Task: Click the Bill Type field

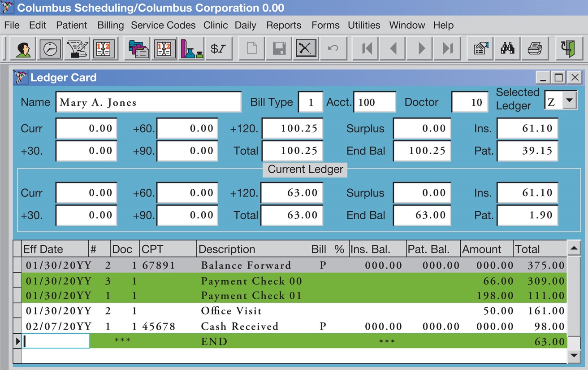Action: (310, 102)
